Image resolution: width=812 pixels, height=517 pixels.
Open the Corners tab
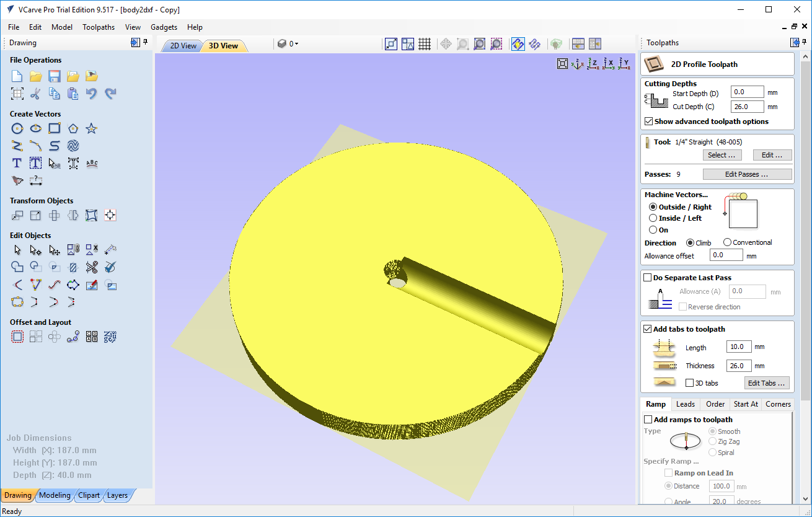778,404
